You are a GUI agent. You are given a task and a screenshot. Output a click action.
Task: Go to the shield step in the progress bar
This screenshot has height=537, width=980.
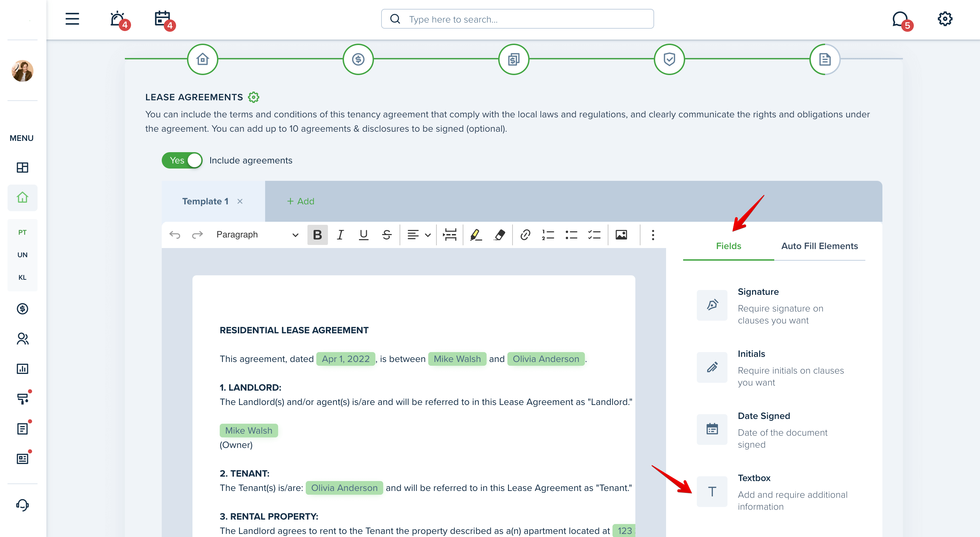[x=669, y=59]
